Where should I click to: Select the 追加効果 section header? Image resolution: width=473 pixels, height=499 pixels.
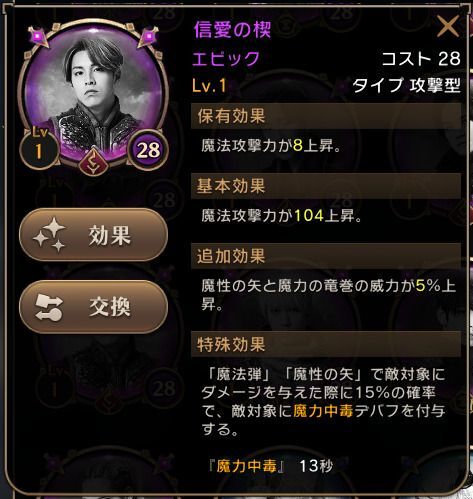click(326, 256)
